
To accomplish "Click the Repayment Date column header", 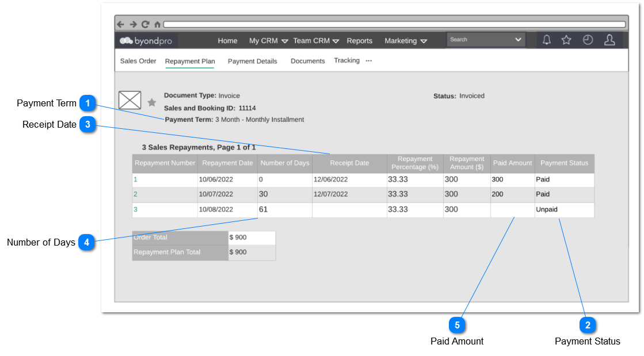I will (227, 163).
